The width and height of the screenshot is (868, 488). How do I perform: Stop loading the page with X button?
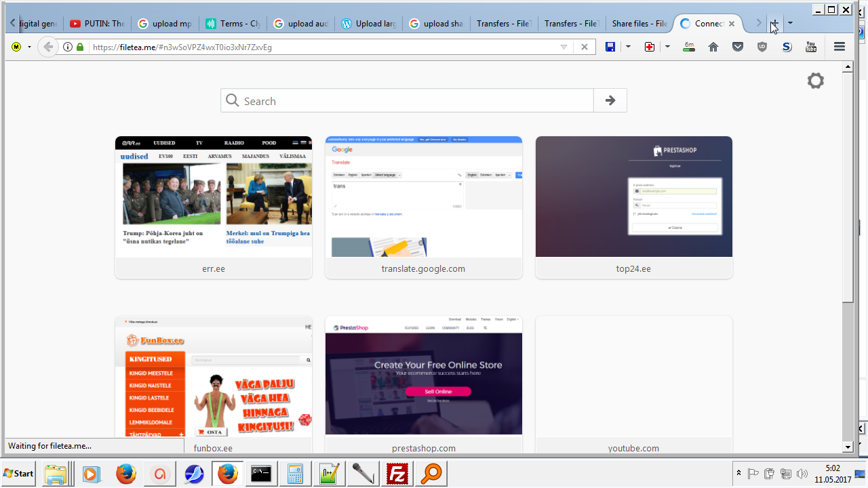click(585, 47)
